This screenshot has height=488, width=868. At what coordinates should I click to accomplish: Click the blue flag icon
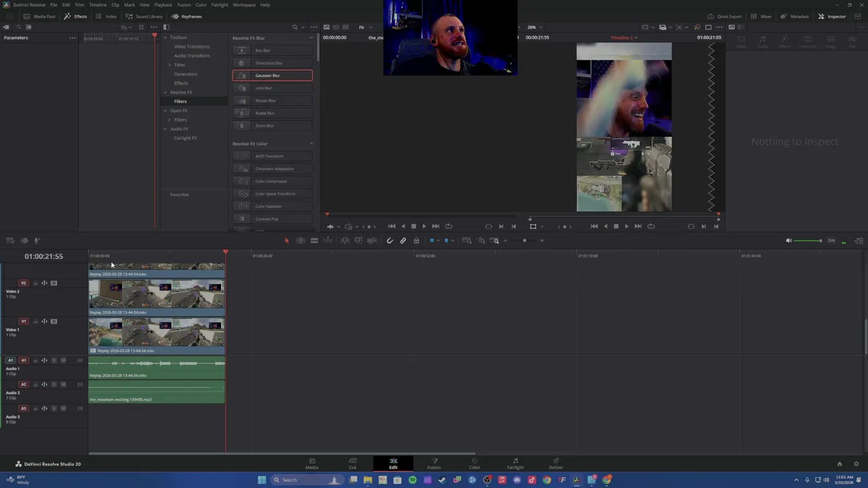pos(432,241)
